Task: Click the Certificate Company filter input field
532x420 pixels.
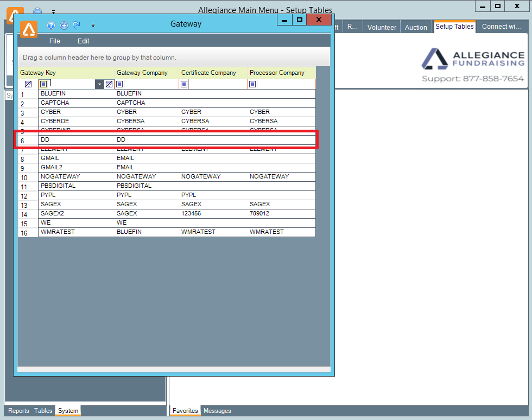Action: pos(218,84)
